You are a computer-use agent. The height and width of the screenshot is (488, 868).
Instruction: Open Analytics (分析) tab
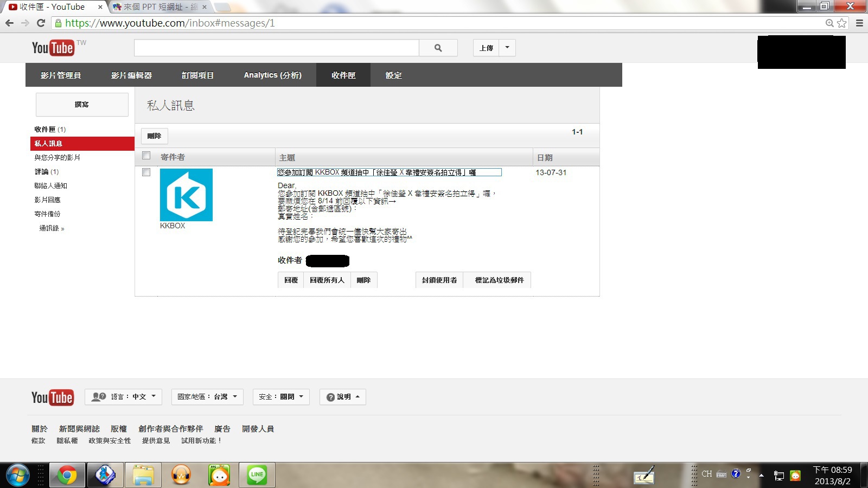click(272, 75)
